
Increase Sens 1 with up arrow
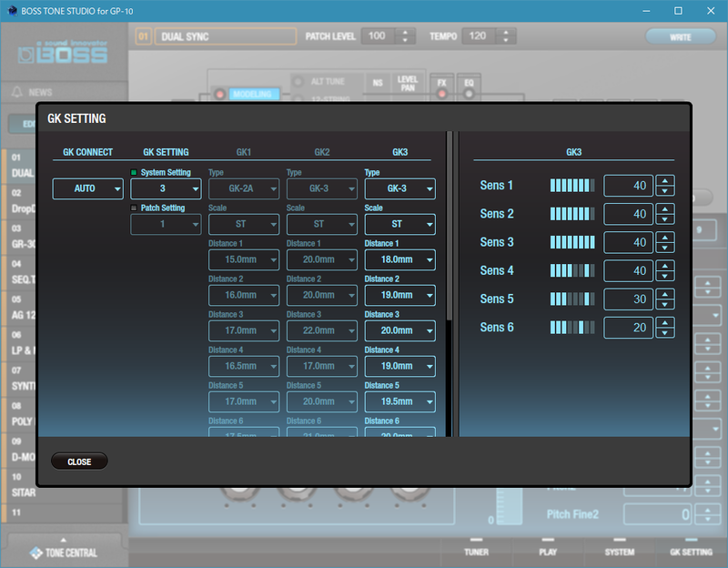point(665,180)
